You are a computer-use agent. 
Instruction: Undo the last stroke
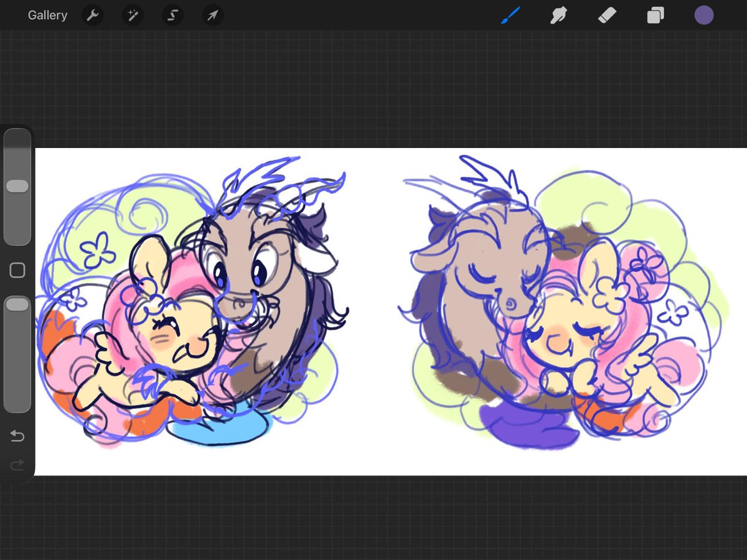pos(17,436)
